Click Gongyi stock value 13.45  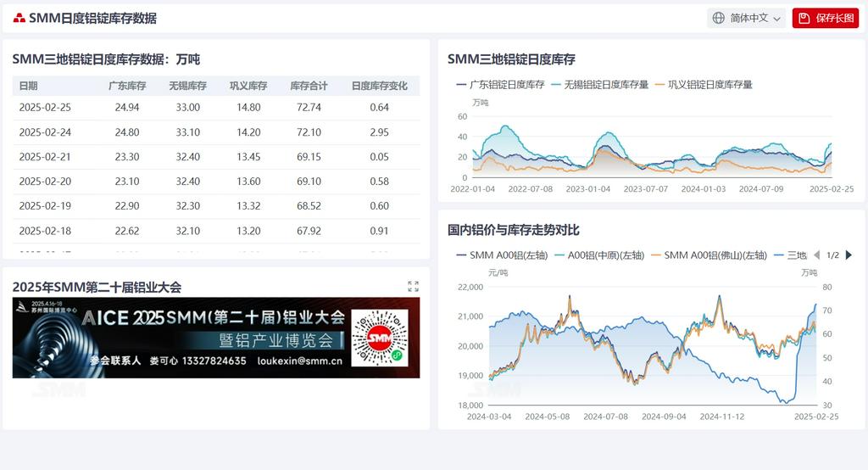pyautogui.click(x=248, y=157)
